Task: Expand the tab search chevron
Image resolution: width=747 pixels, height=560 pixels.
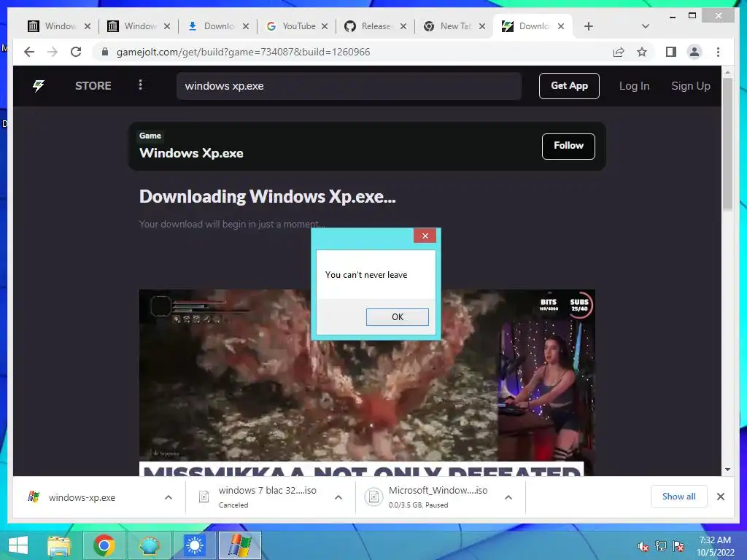Action: pyautogui.click(x=646, y=26)
